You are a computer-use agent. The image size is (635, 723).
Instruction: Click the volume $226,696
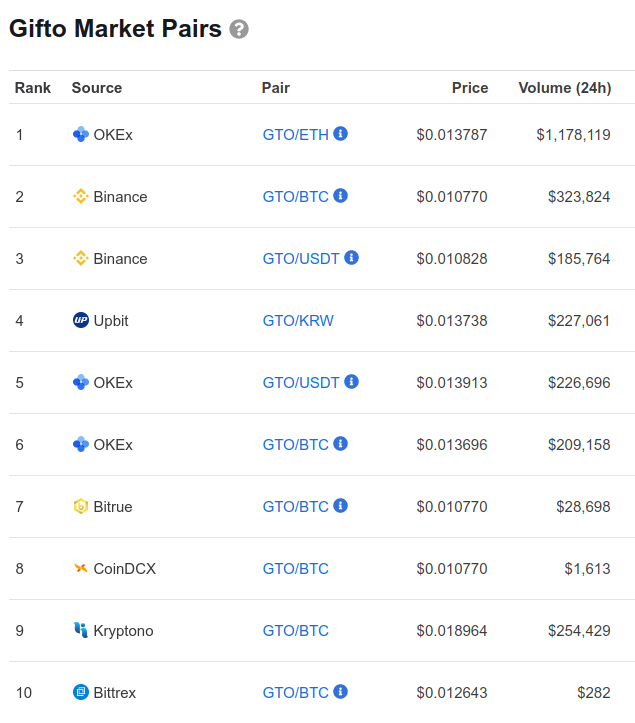579,383
